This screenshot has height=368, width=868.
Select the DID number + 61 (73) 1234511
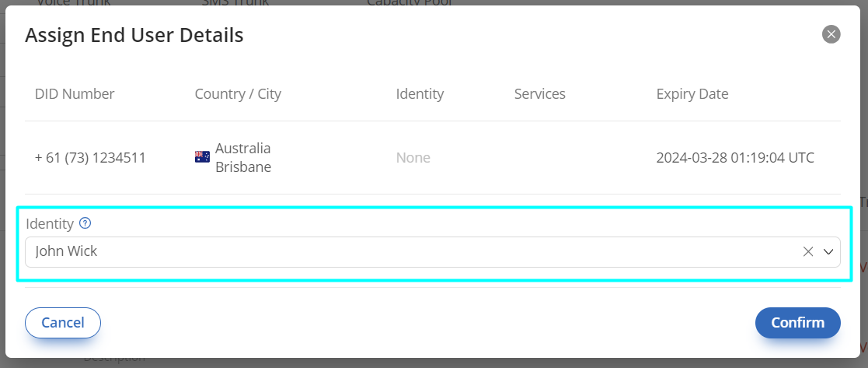pyautogui.click(x=90, y=158)
